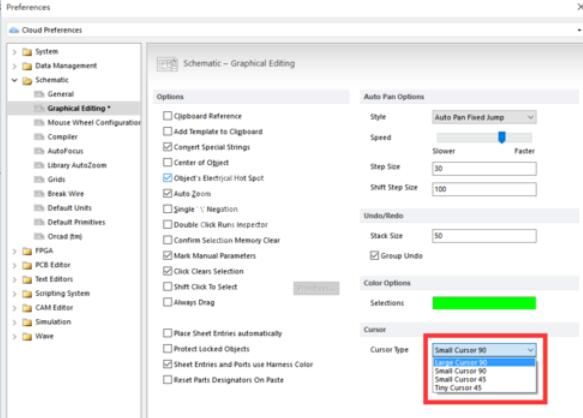This screenshot has height=418, width=583.
Task: Click Cloud Preferences label
Action: (52, 30)
